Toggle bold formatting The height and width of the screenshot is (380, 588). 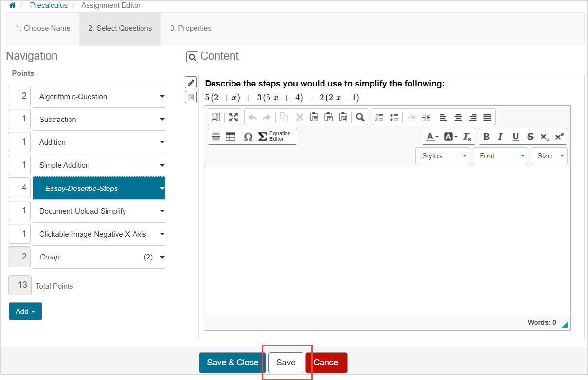[x=486, y=137]
